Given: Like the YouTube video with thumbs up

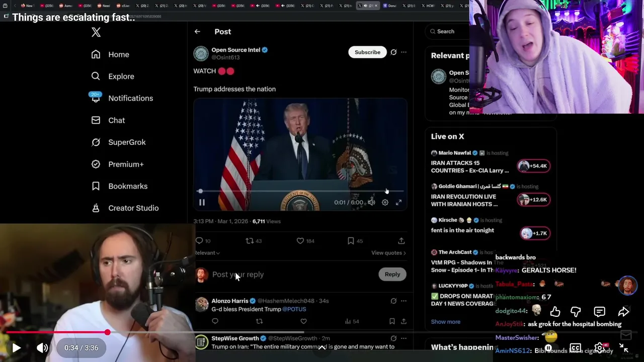Looking at the screenshot, I should coord(555,312).
